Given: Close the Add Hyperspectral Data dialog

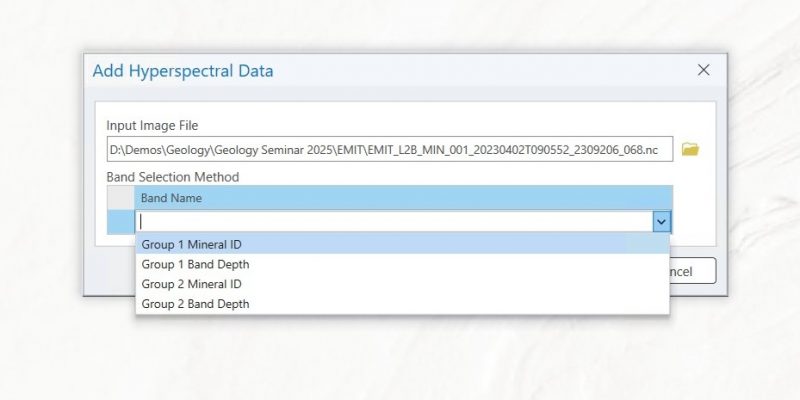Looking at the screenshot, I should tap(704, 70).
